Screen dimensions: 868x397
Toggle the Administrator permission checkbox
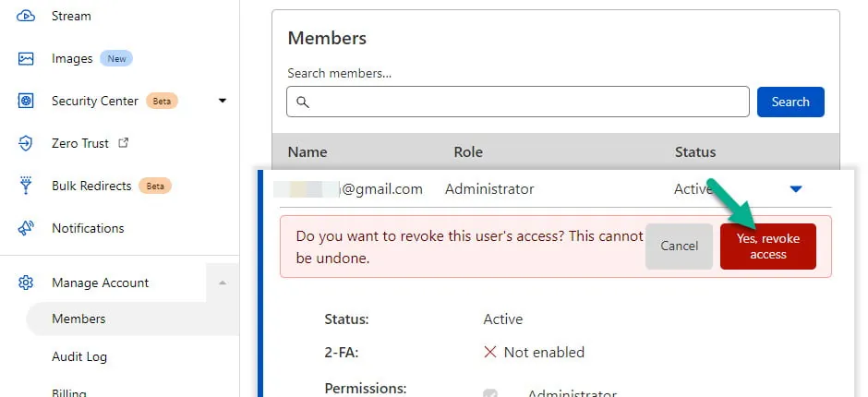(x=490, y=393)
